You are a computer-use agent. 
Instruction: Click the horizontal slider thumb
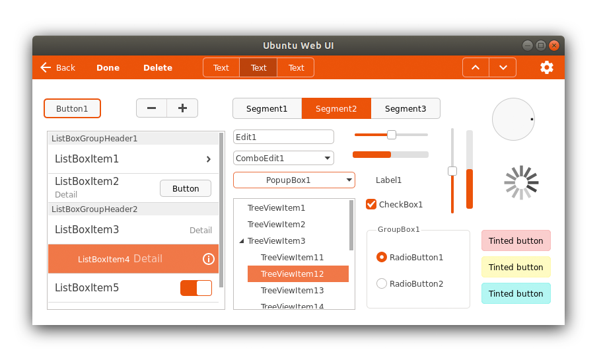[x=392, y=135]
